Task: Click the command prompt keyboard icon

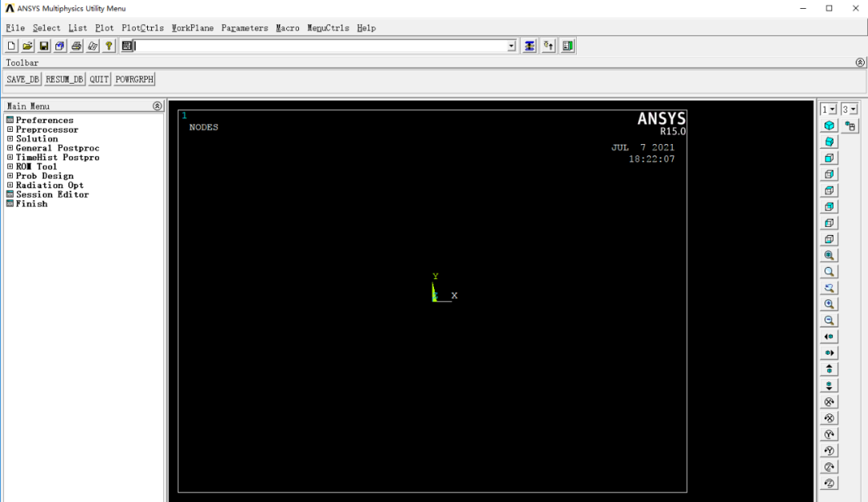Action: pos(127,46)
